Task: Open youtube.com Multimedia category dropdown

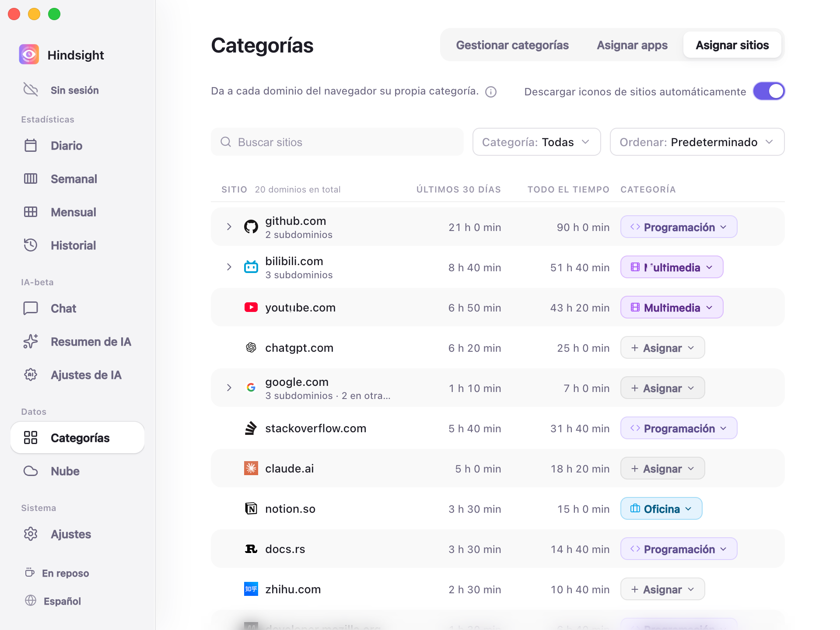Action: click(x=672, y=307)
